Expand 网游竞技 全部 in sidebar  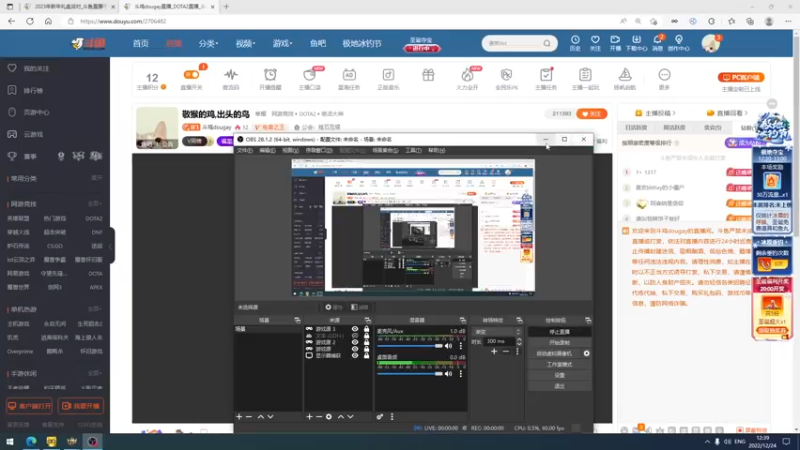pyautogui.click(x=94, y=204)
